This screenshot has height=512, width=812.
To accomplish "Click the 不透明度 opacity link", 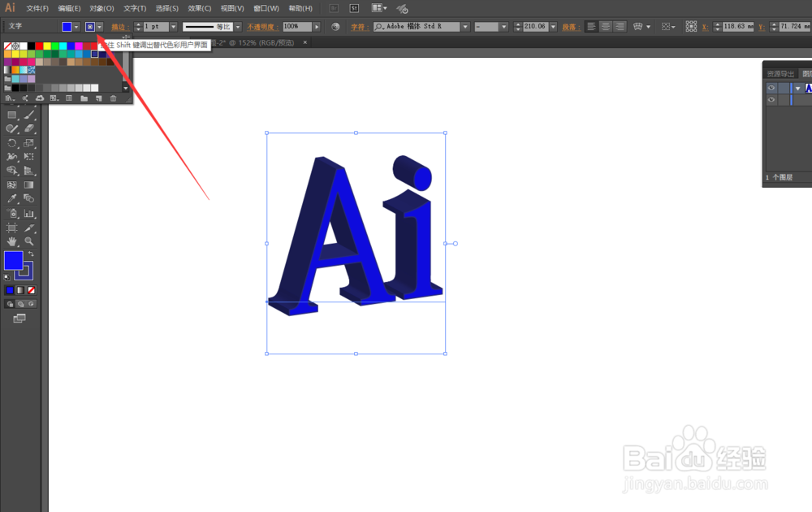I will pos(262,27).
